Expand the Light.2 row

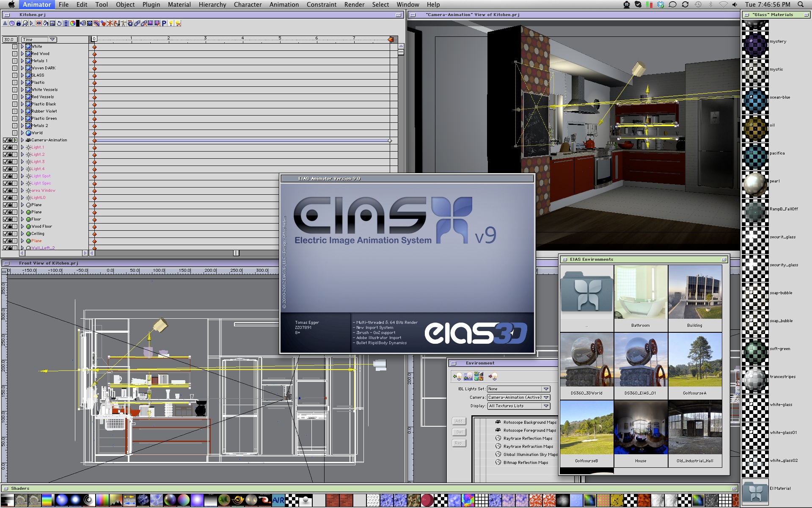coord(22,155)
